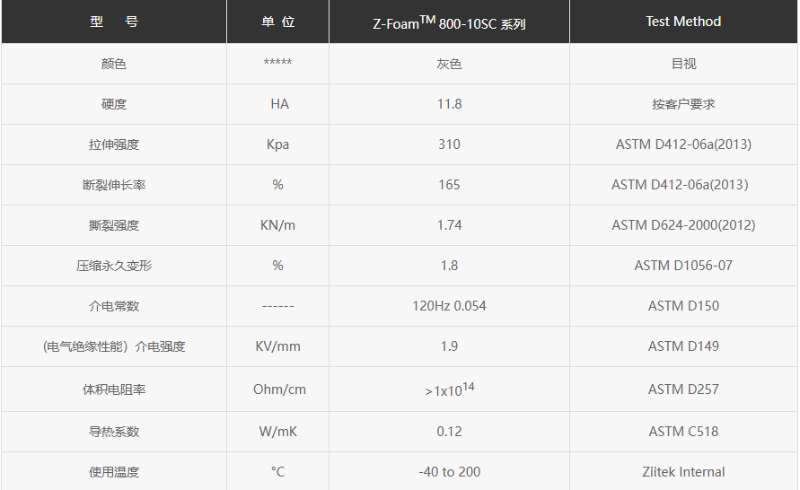Image resolution: width=800 pixels, height=490 pixels.
Task: Click the ASTM D624-2000(2012) cell
Action: point(683,225)
